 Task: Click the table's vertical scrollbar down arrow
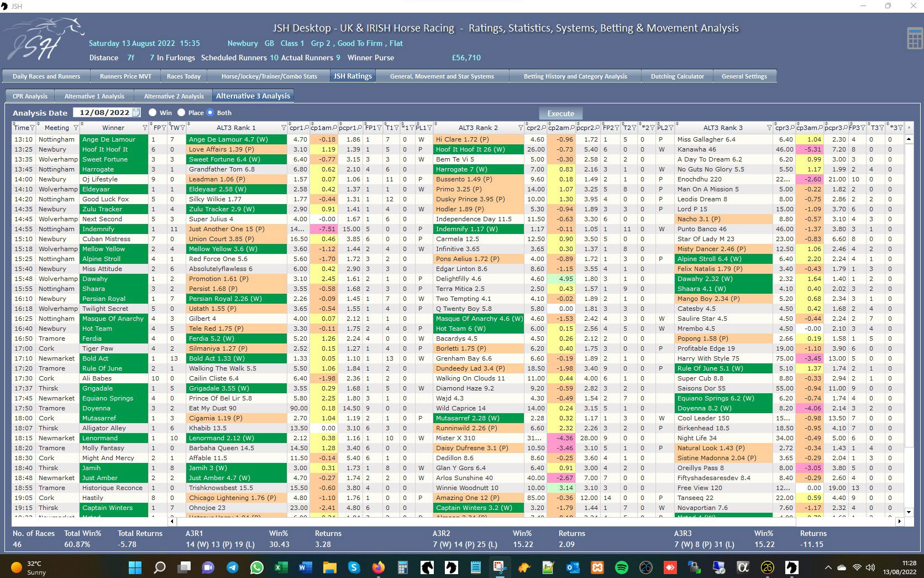pos(909,512)
